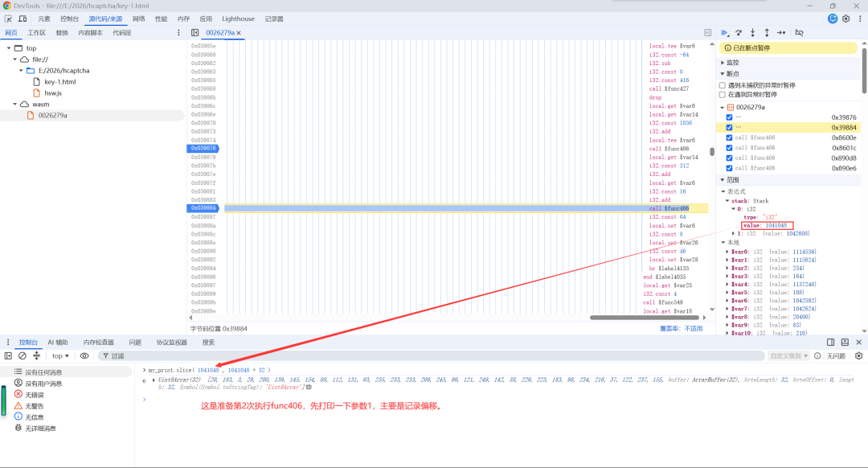
Task: Step out of the current function
Action: (767, 33)
